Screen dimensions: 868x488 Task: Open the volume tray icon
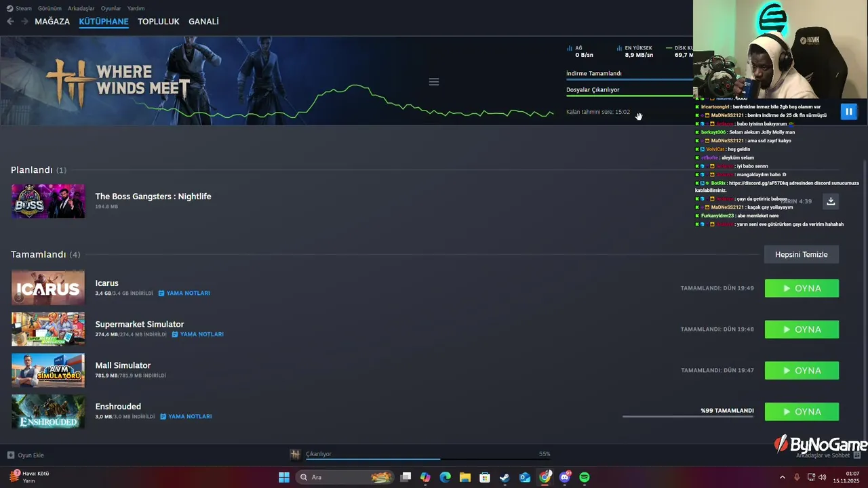tap(823, 477)
